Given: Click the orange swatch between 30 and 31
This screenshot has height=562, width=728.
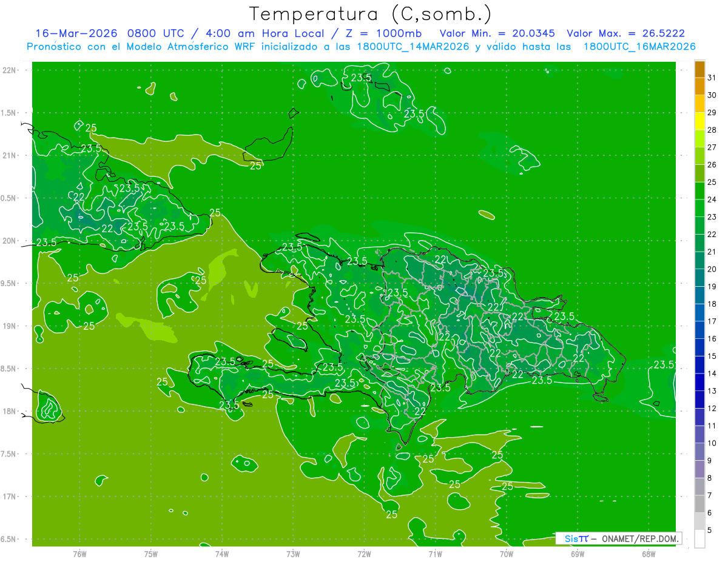Looking at the screenshot, I should click(x=699, y=87).
